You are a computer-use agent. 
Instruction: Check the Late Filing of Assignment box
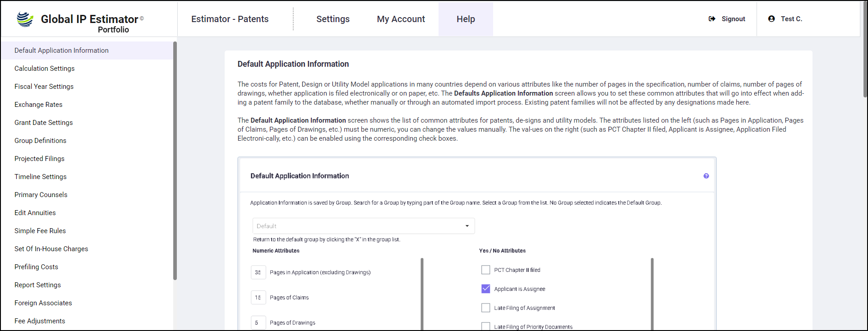(485, 308)
